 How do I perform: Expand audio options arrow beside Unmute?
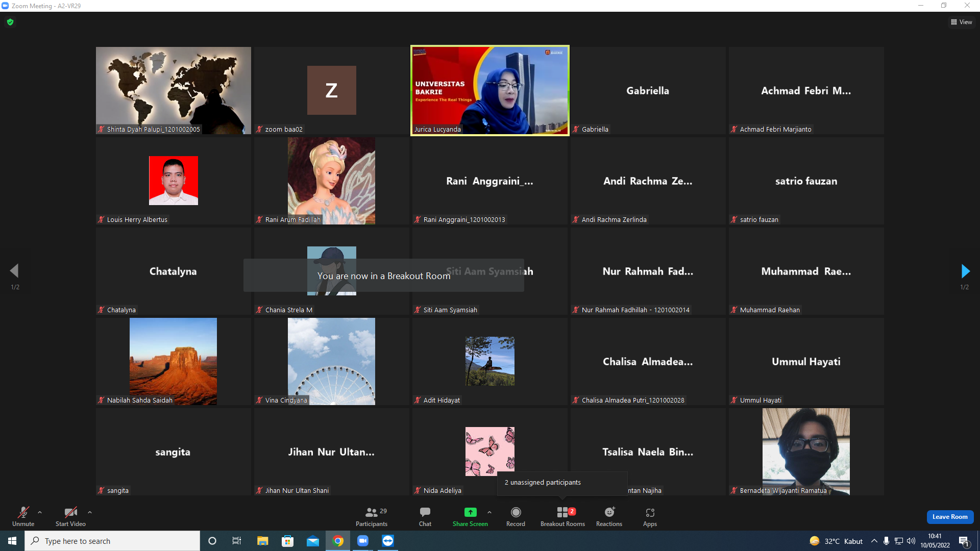tap(40, 512)
